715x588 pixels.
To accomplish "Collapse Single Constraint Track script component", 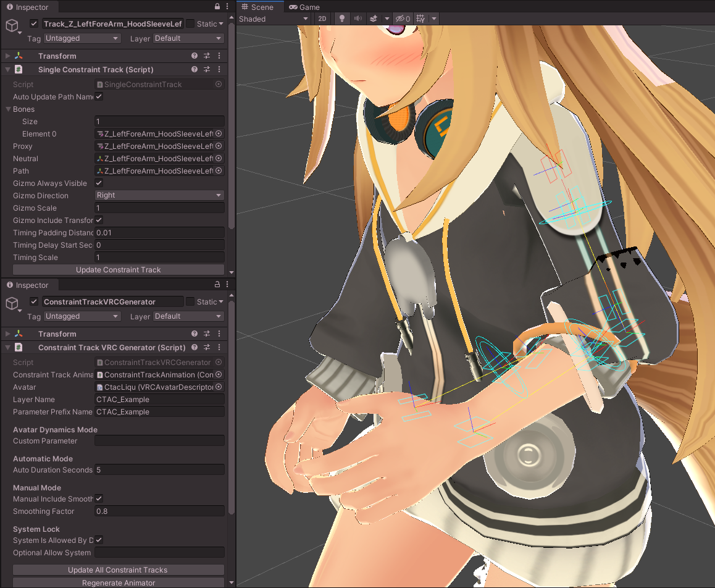I will 7,69.
